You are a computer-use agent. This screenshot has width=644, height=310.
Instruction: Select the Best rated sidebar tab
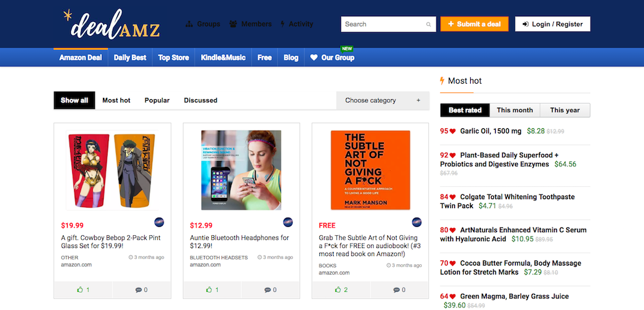coord(465,110)
